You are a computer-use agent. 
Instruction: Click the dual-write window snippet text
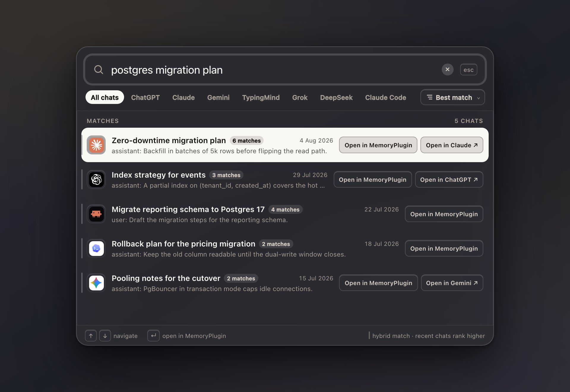coord(229,255)
